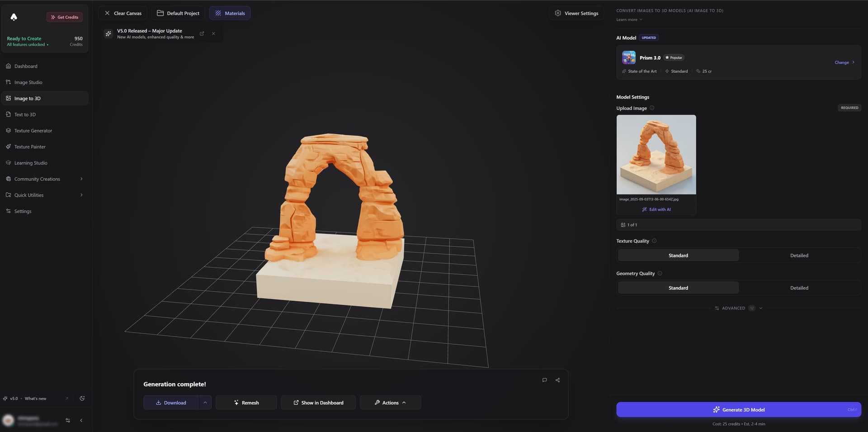Click the Remesh button
Screen dimensions: 868x432
246,403
